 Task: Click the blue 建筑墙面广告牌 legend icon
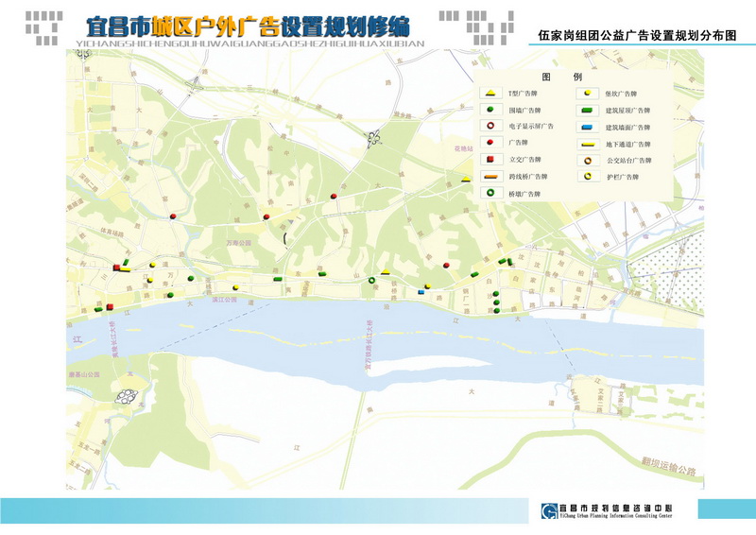tap(586, 126)
